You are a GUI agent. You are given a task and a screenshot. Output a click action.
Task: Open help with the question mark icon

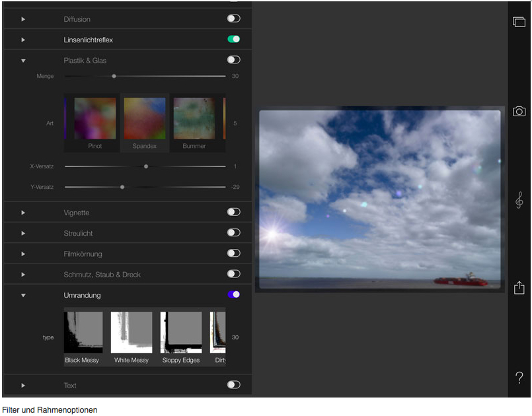pos(519,378)
